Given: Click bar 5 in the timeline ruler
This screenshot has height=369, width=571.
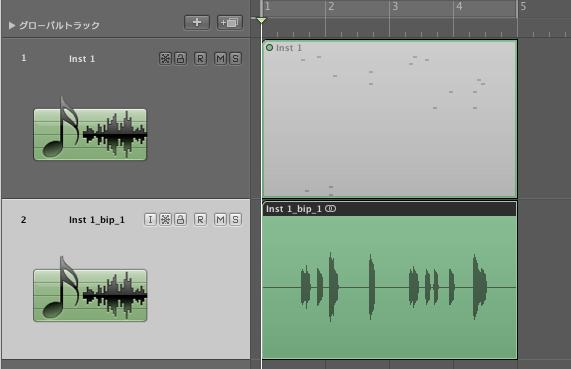Looking at the screenshot, I should coord(523,7).
